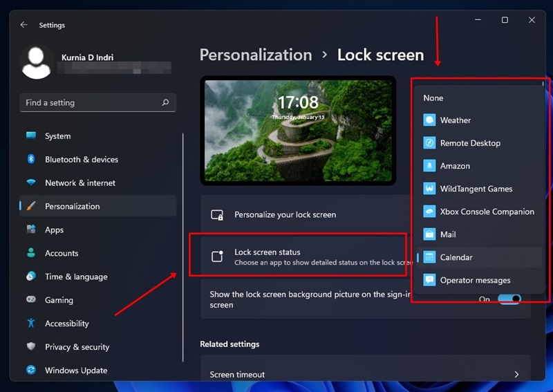Screen dimensions: 553x392
Task: Click the Amazon app icon
Action: coord(429,165)
